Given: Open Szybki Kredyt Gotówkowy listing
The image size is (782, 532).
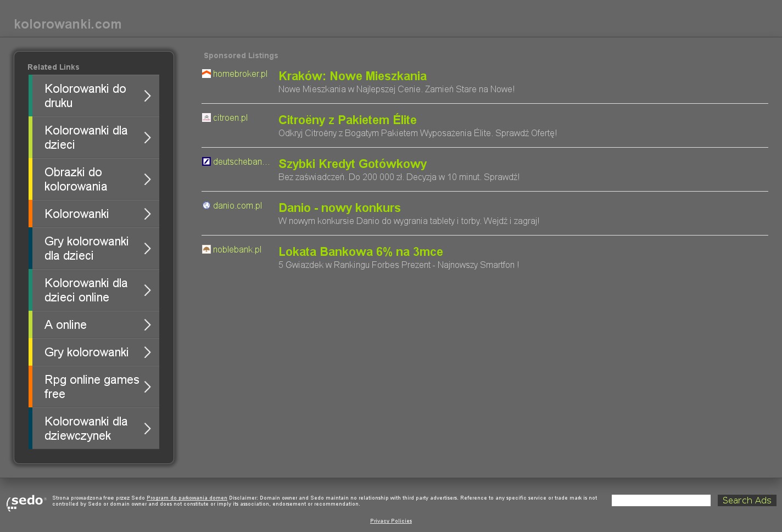Looking at the screenshot, I should (x=352, y=164).
